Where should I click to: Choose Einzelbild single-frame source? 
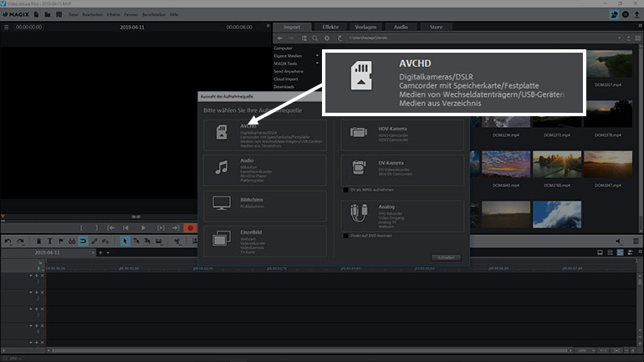click(x=265, y=241)
